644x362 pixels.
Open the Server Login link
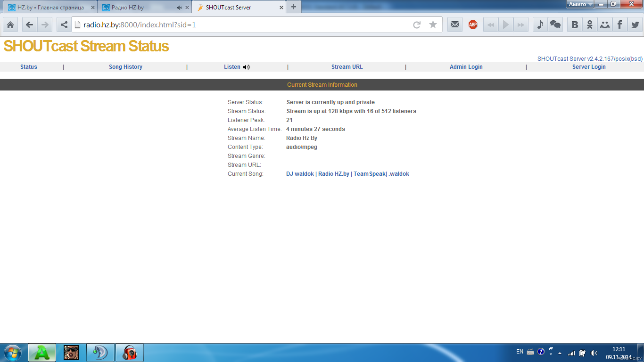(x=589, y=67)
